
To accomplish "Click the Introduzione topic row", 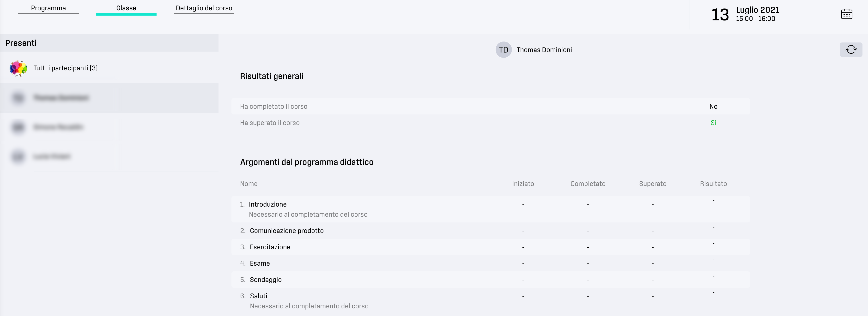I will click(491, 209).
